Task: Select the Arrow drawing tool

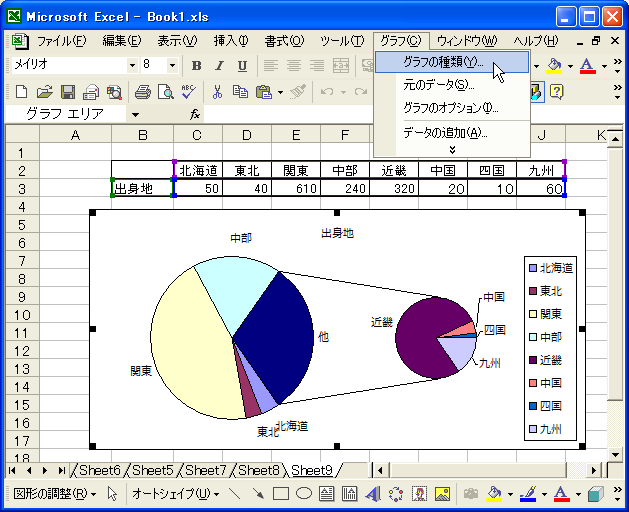Action: (x=258, y=494)
